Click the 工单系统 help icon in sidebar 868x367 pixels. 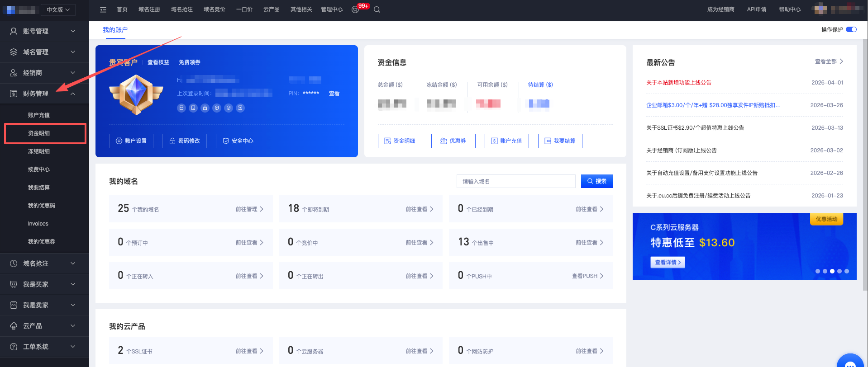pyautogui.click(x=14, y=347)
